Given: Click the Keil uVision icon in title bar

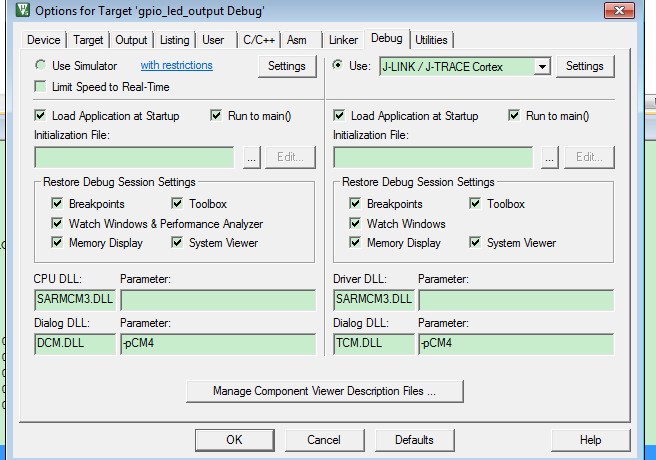Looking at the screenshot, I should (x=23, y=10).
